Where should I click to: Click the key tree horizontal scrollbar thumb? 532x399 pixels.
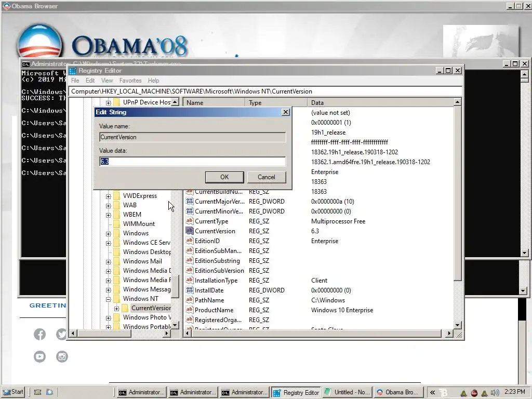[x=103, y=333]
